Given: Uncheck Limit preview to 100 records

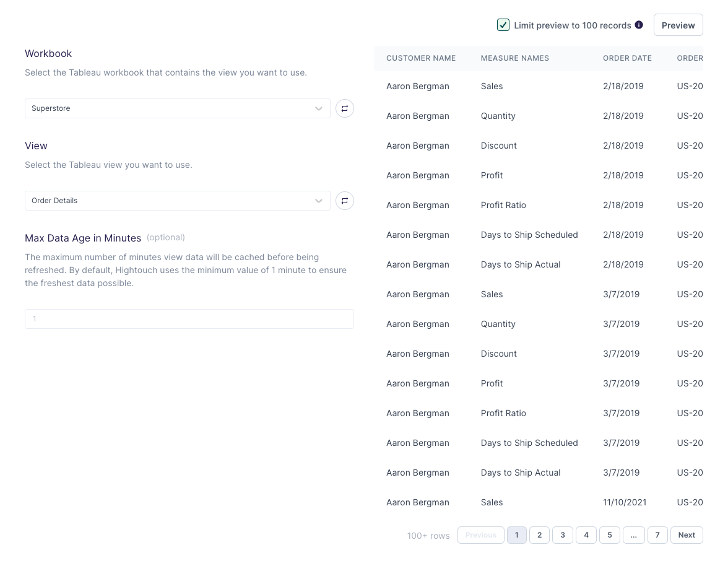Looking at the screenshot, I should [503, 25].
